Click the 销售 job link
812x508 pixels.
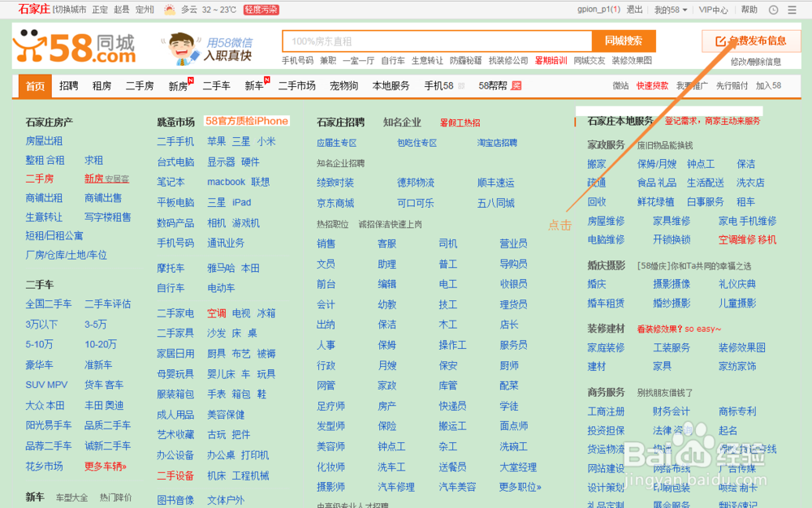point(326,243)
